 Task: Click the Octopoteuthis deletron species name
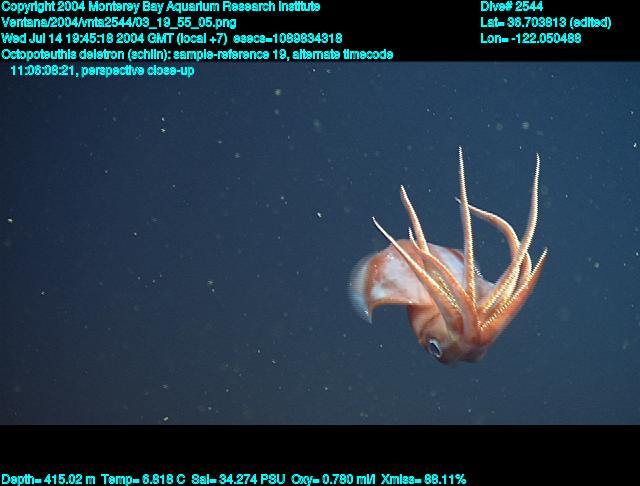coord(82,54)
